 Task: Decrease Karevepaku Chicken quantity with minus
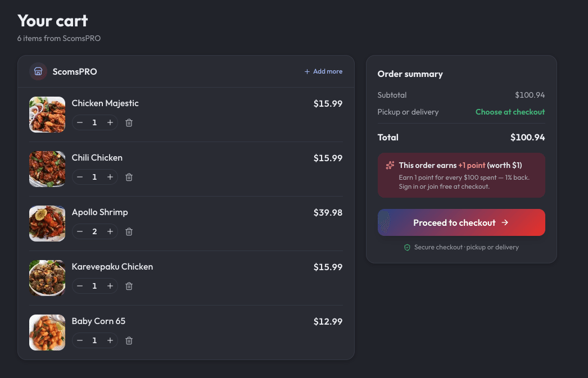[x=80, y=286]
